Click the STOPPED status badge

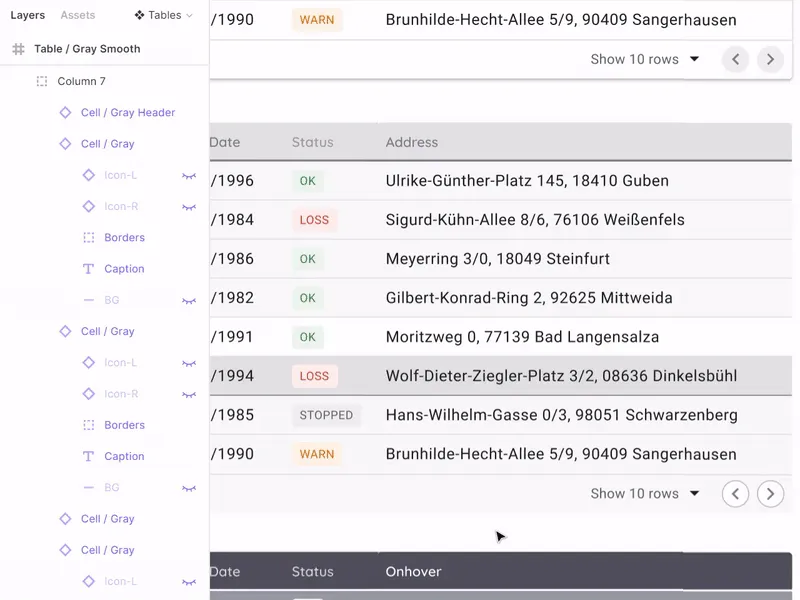(326, 415)
